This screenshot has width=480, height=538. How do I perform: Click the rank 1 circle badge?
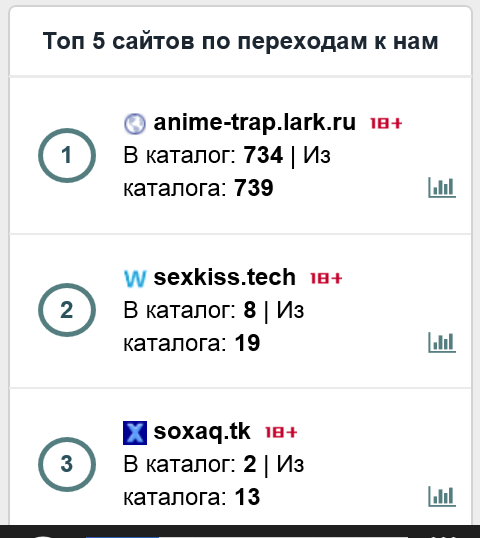pos(67,155)
